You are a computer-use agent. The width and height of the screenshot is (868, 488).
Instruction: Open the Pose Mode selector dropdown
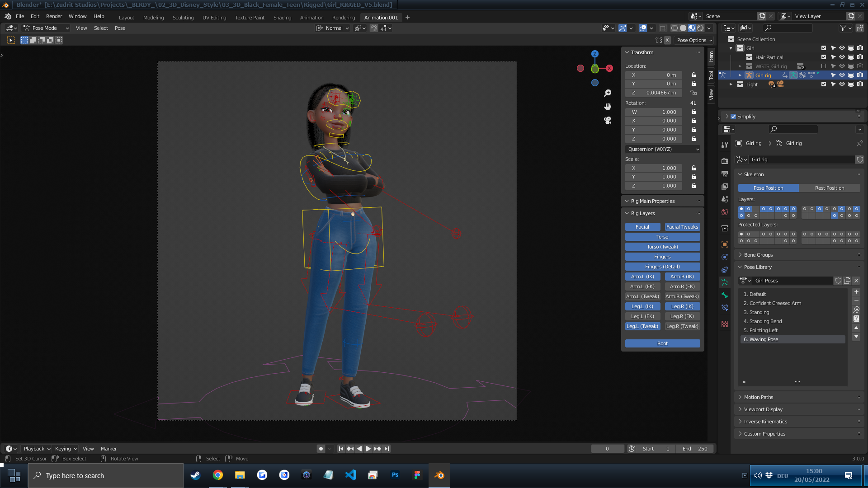pyautogui.click(x=46, y=28)
